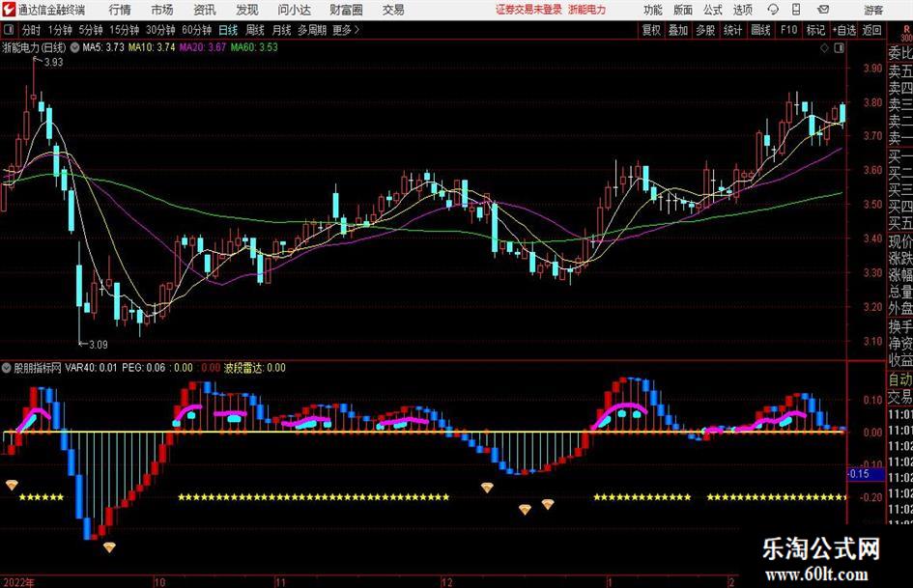Click the 波段雷达: 0.00 indicator label

[254, 368]
